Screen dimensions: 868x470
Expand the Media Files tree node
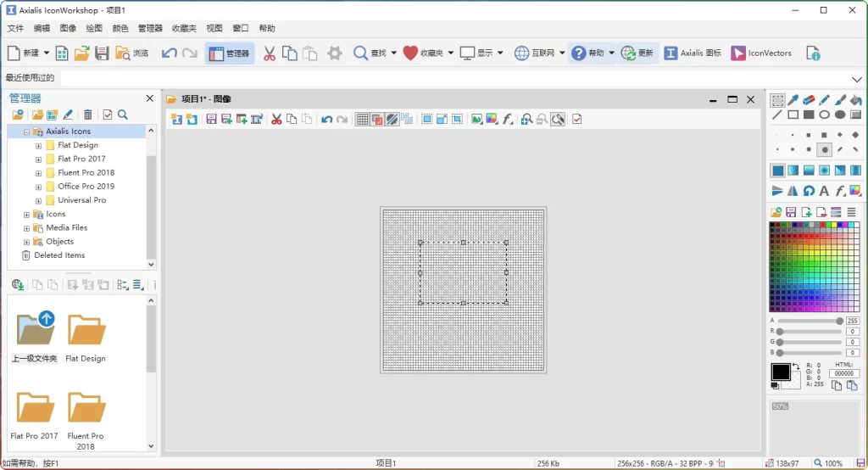click(x=26, y=228)
